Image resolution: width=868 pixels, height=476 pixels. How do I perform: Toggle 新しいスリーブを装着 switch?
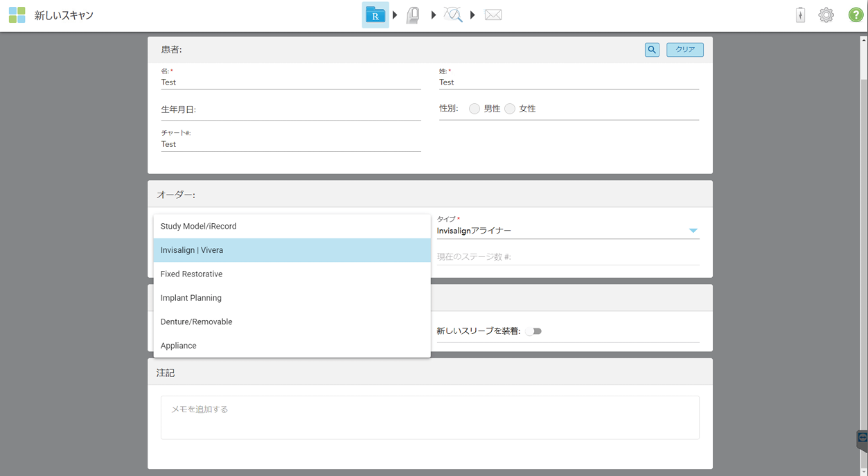click(533, 331)
